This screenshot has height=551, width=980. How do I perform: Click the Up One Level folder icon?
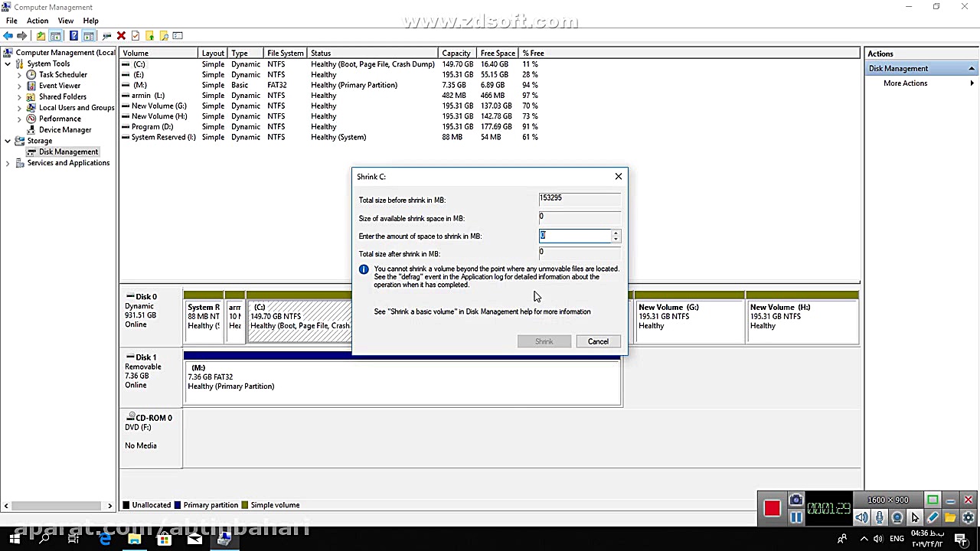tap(41, 36)
